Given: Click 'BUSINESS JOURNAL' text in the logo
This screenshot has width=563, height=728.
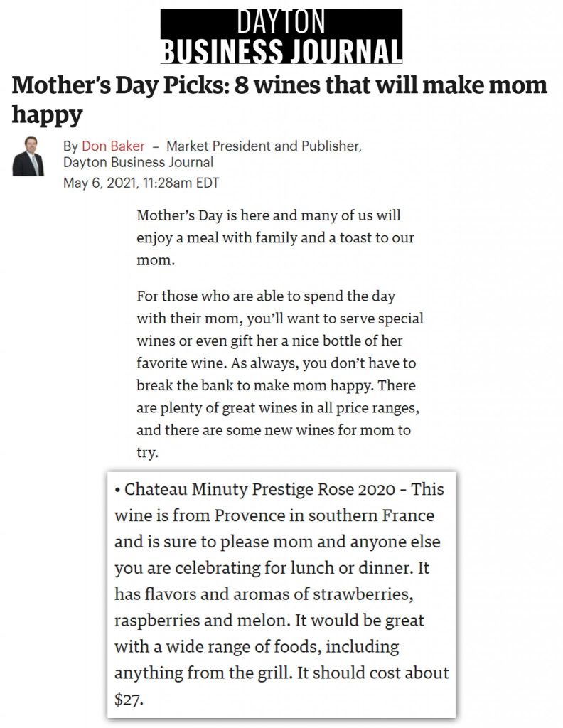Looking at the screenshot, I should pos(281,50).
